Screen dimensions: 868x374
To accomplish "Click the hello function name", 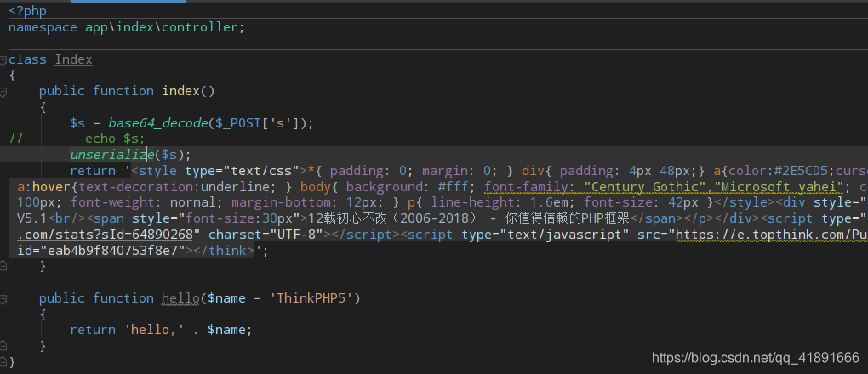I will pyautogui.click(x=180, y=298).
